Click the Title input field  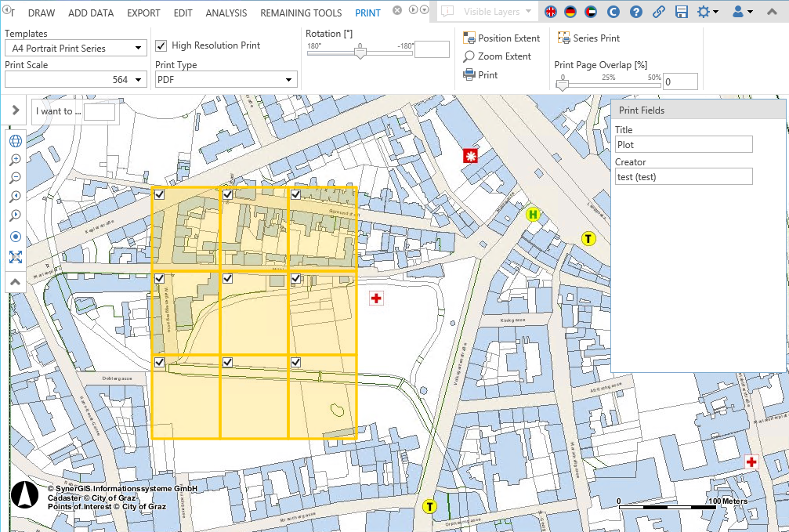683,145
